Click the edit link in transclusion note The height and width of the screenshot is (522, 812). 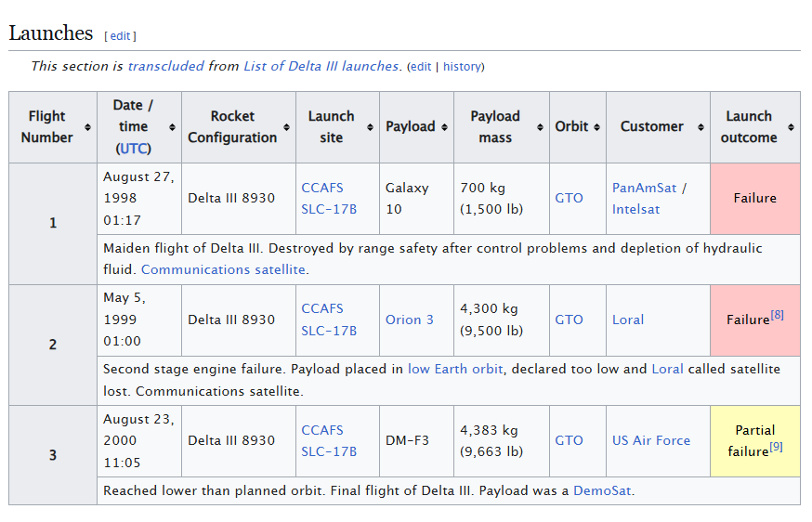tap(421, 67)
